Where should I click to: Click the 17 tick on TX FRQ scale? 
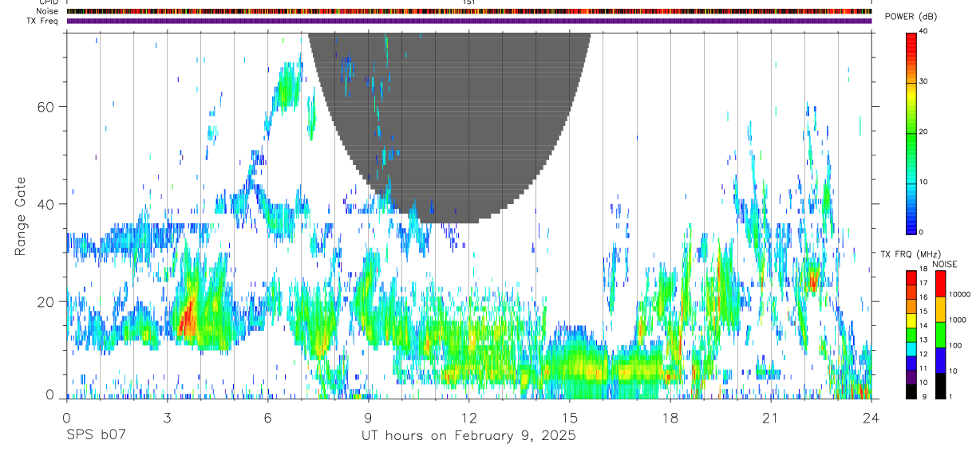pos(923,282)
